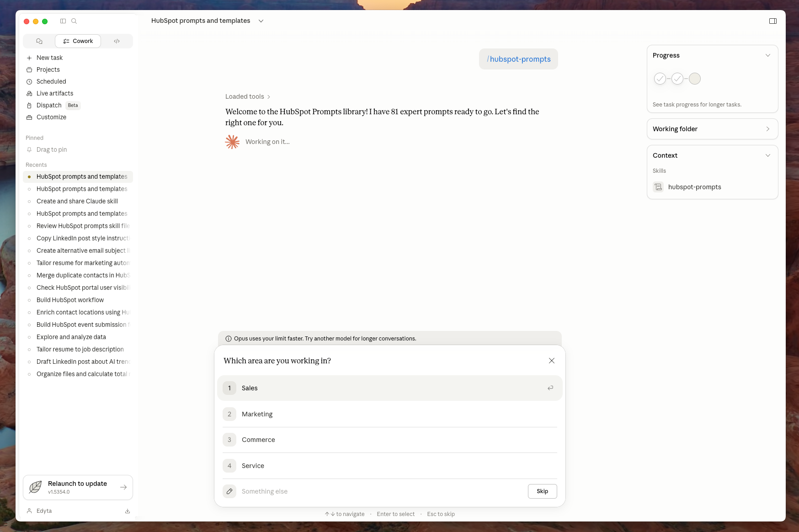This screenshot has width=799, height=532.
Task: Open Copy LinkedIn post style task
Action: (x=78, y=238)
